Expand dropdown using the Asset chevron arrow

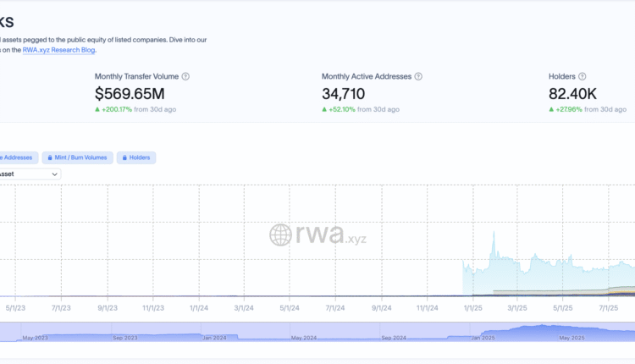tap(54, 174)
